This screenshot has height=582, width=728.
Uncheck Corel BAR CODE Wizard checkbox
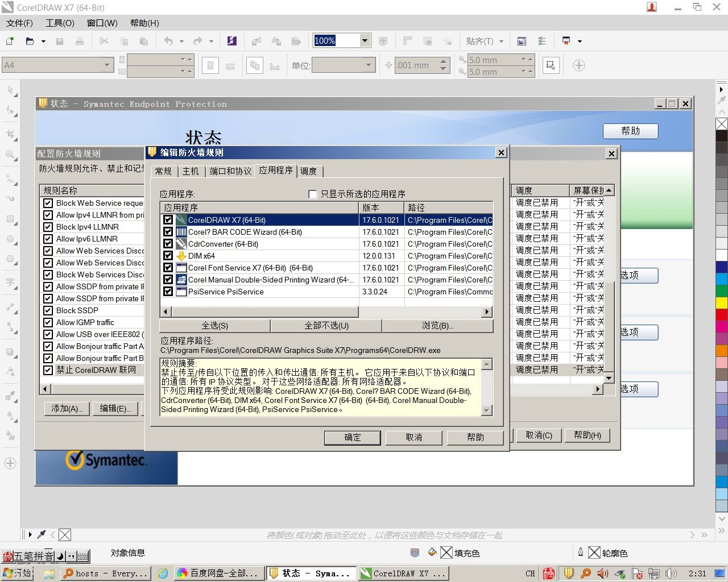[x=168, y=232]
